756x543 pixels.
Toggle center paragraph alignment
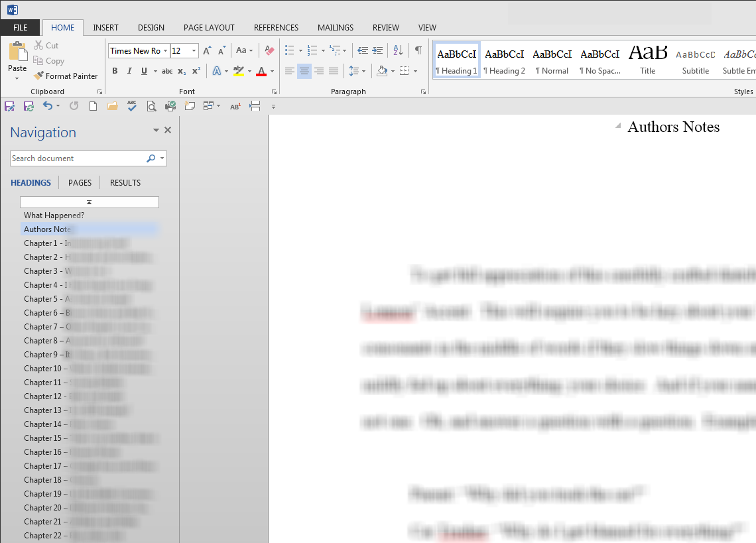click(304, 71)
